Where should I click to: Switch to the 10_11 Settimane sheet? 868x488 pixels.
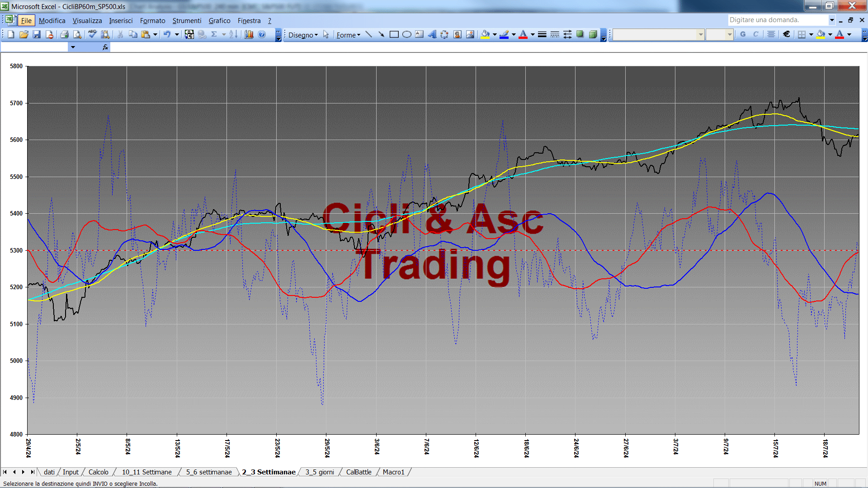coord(147,472)
